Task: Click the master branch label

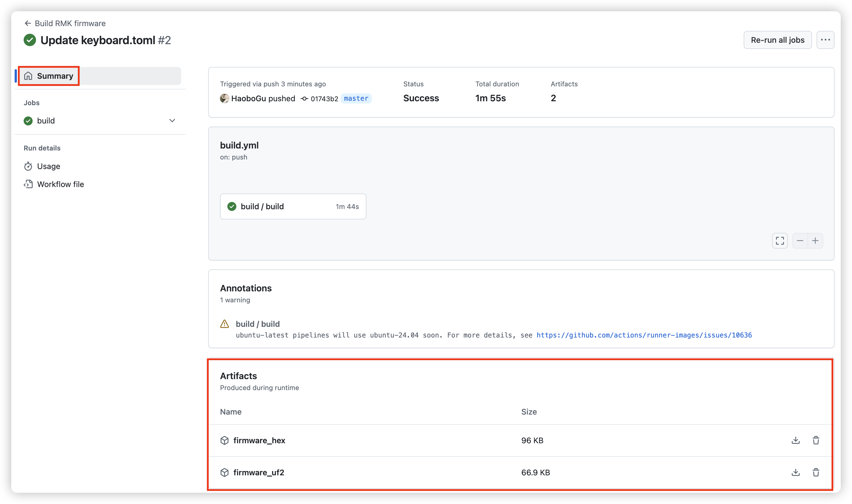Action: (x=356, y=98)
